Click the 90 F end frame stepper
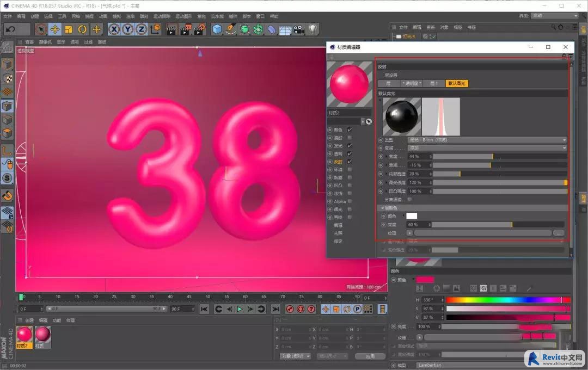588x370 pixels. click(x=193, y=309)
